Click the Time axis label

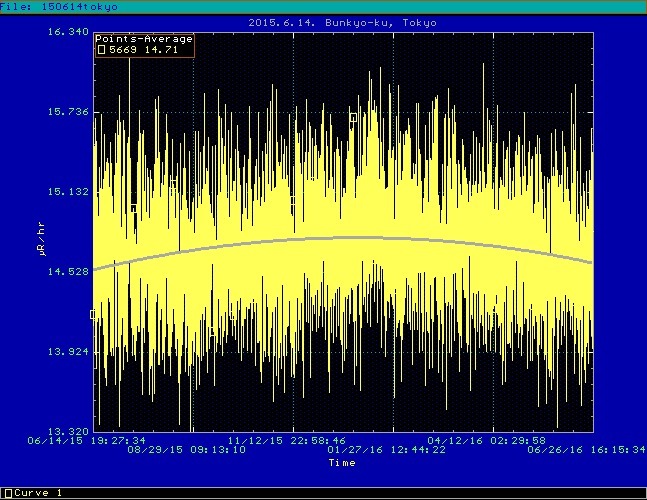[x=342, y=463]
